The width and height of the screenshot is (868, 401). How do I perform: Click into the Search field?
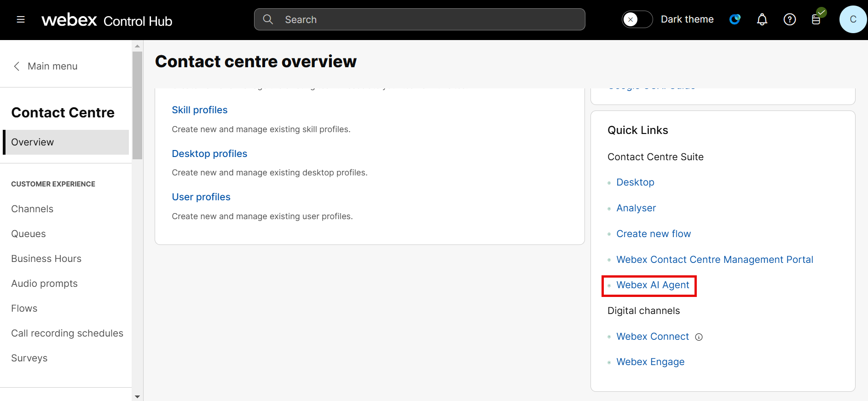(x=419, y=19)
